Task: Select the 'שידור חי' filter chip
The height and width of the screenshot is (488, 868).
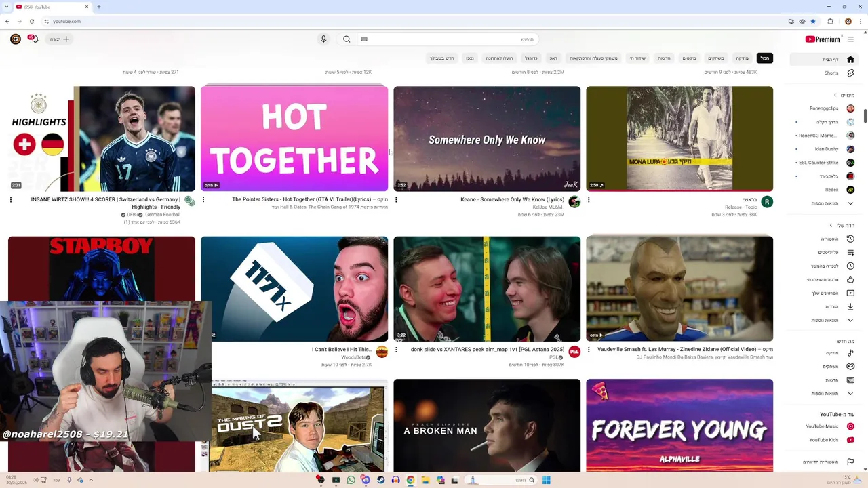Action: pos(637,58)
